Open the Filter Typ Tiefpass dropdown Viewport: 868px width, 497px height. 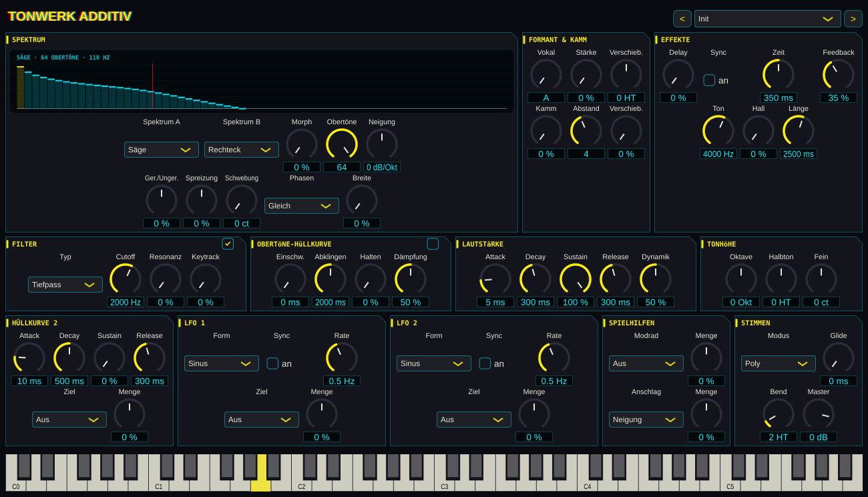pyautogui.click(x=65, y=285)
